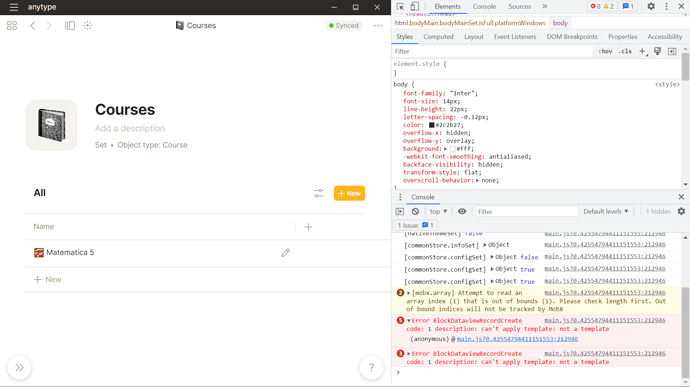Toggle the :hov element state panel

pos(605,52)
